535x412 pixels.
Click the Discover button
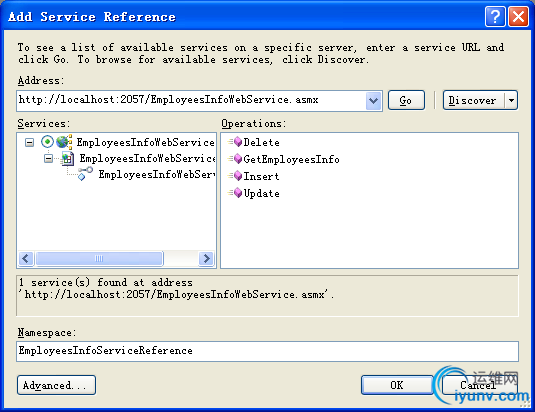click(x=473, y=100)
